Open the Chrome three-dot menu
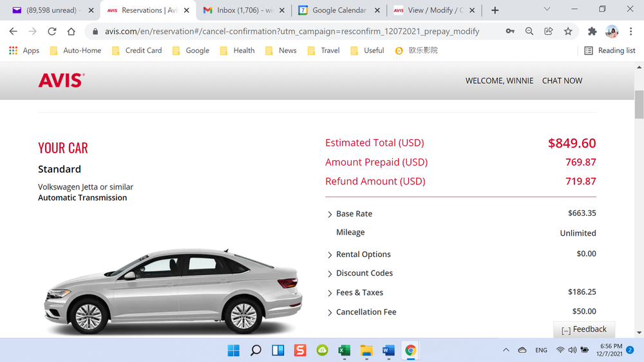The height and width of the screenshot is (362, 644). pos(631,31)
